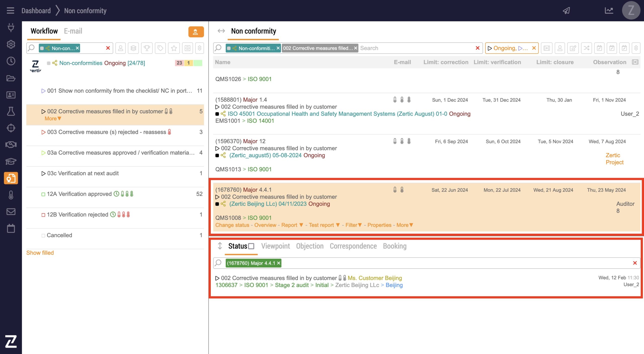The height and width of the screenshot is (354, 644).
Task: Click the trophy filter icon in workflow toolbar
Action: tap(147, 48)
